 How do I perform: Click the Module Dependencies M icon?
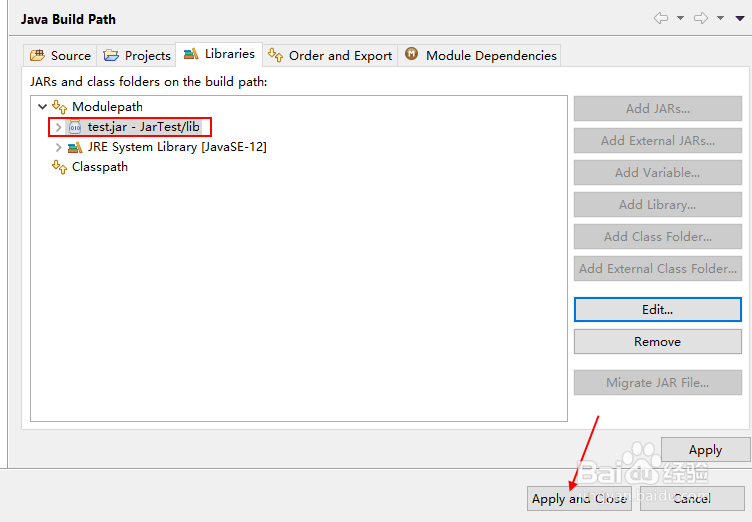[411, 54]
